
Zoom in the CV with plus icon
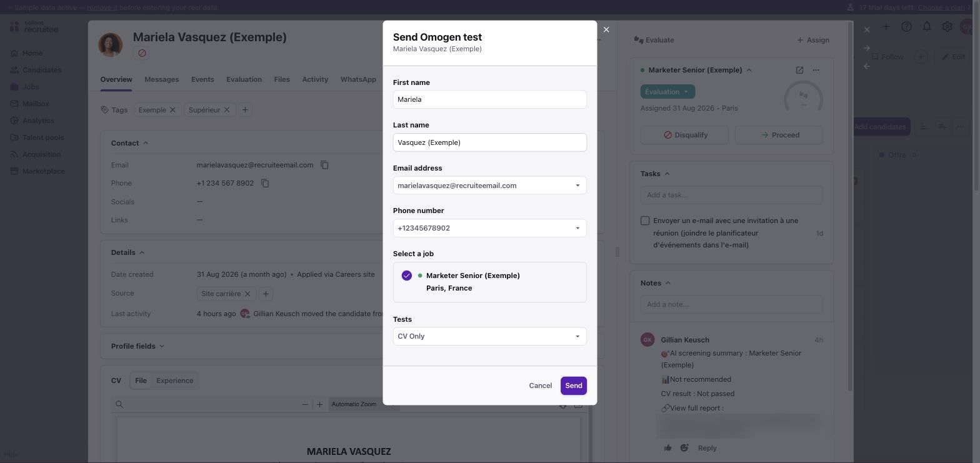[x=319, y=404]
